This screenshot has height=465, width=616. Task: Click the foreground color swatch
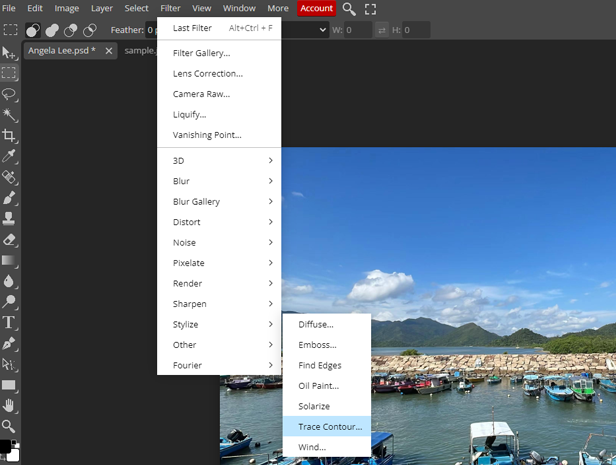6,447
